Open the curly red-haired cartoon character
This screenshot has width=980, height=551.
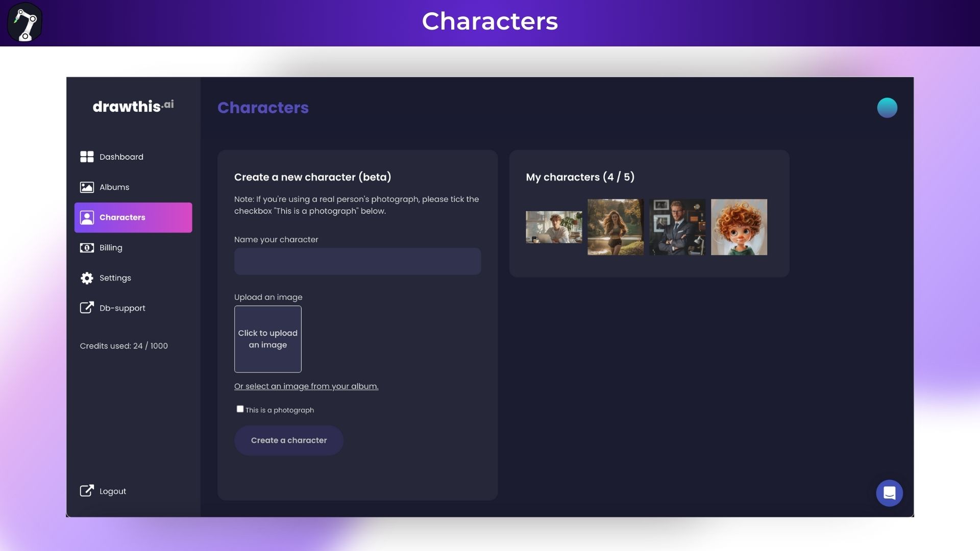tap(739, 227)
